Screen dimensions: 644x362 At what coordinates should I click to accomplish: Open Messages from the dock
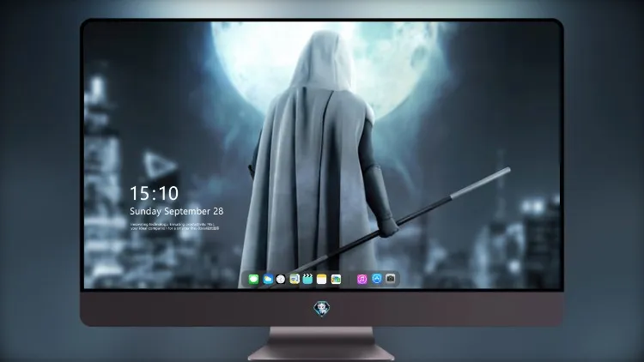[254, 280]
